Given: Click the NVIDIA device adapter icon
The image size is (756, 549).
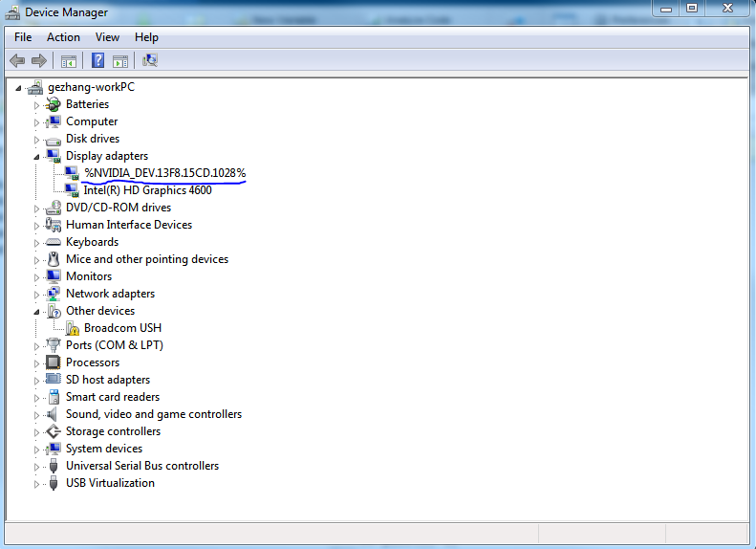Looking at the screenshot, I should tap(72, 173).
